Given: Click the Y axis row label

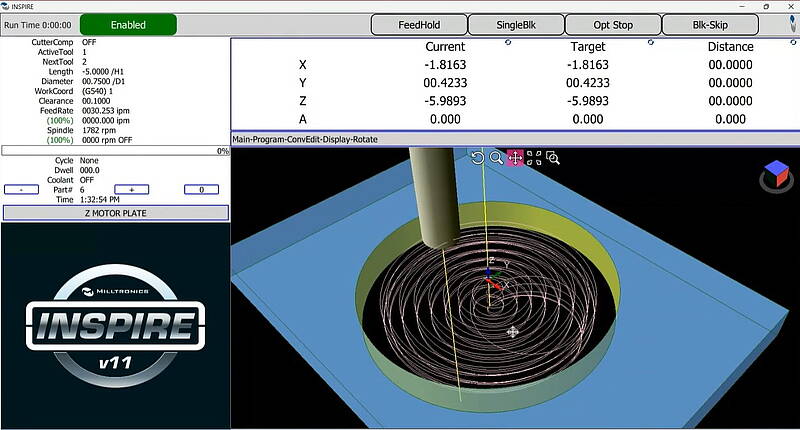Looking at the screenshot, I should coord(303,83).
